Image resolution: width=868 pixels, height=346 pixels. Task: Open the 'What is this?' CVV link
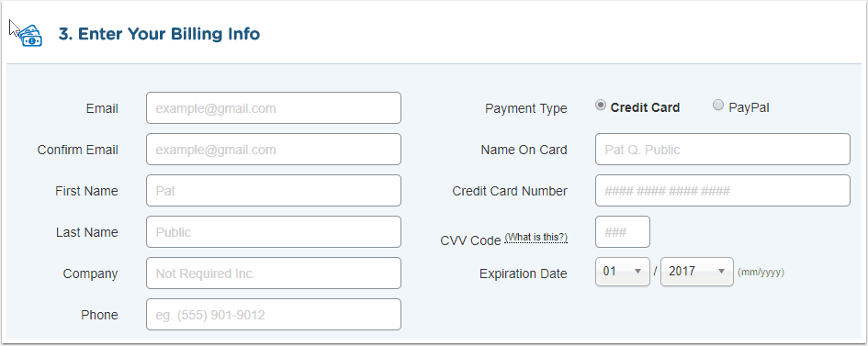535,238
